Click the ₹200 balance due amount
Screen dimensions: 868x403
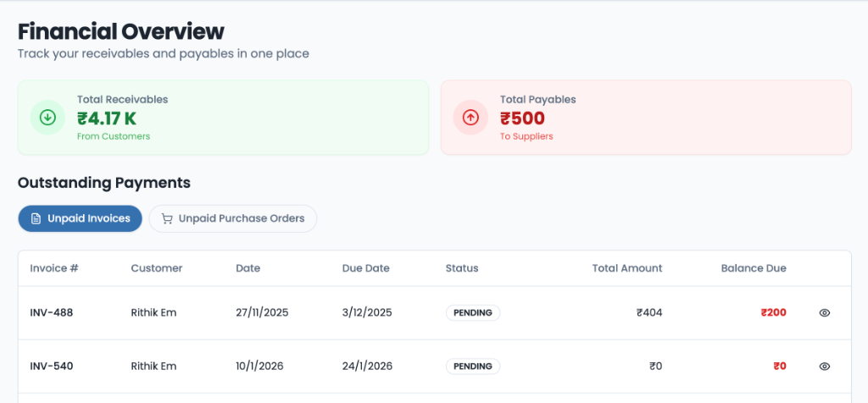coord(773,312)
